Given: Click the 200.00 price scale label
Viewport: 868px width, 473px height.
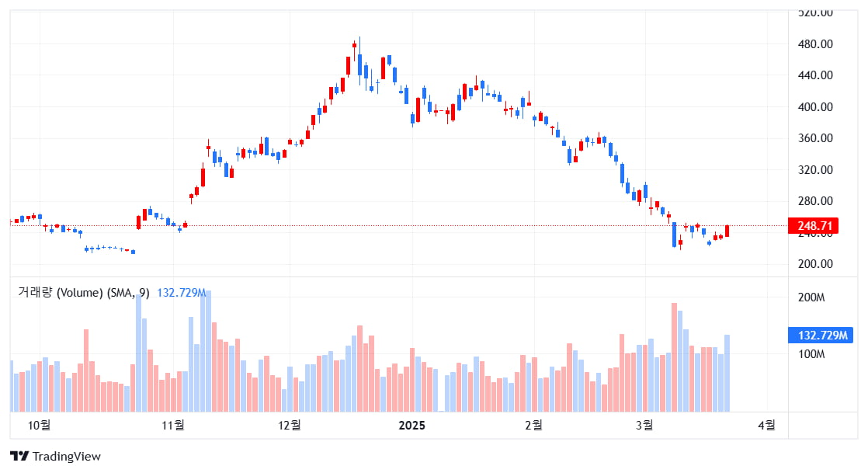Looking at the screenshot, I should [x=815, y=264].
